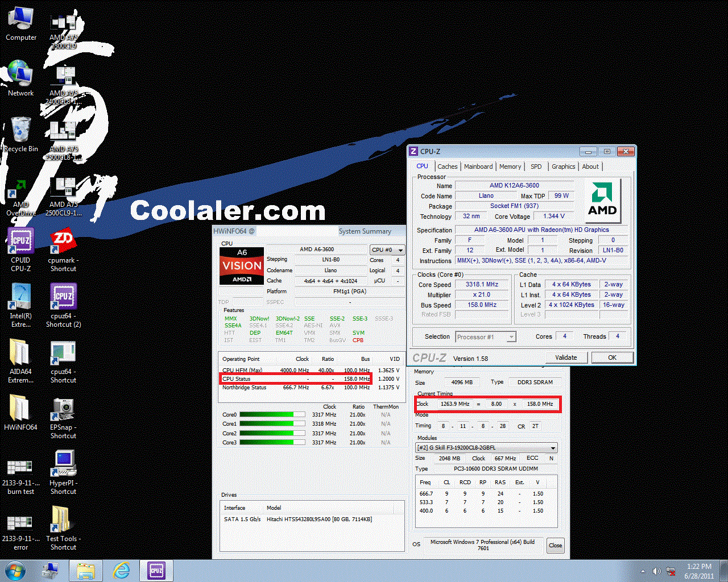Click OK in the CPU-Z window

pos(613,357)
